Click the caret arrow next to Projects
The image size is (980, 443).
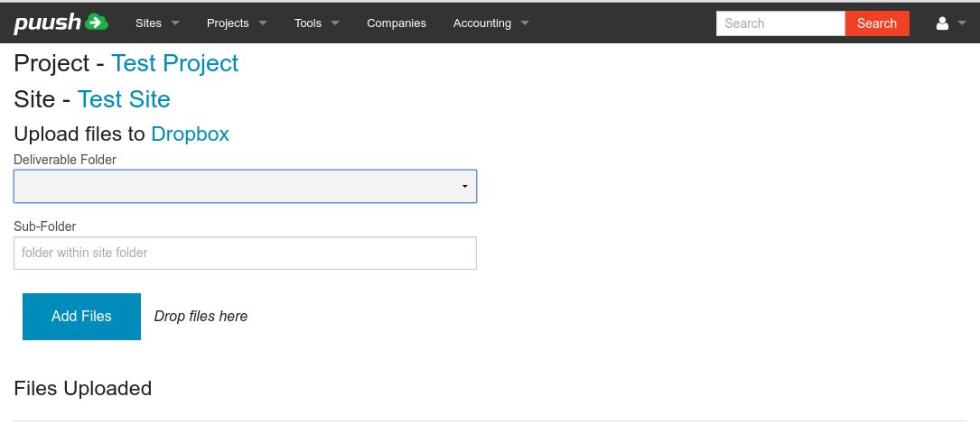tap(263, 23)
